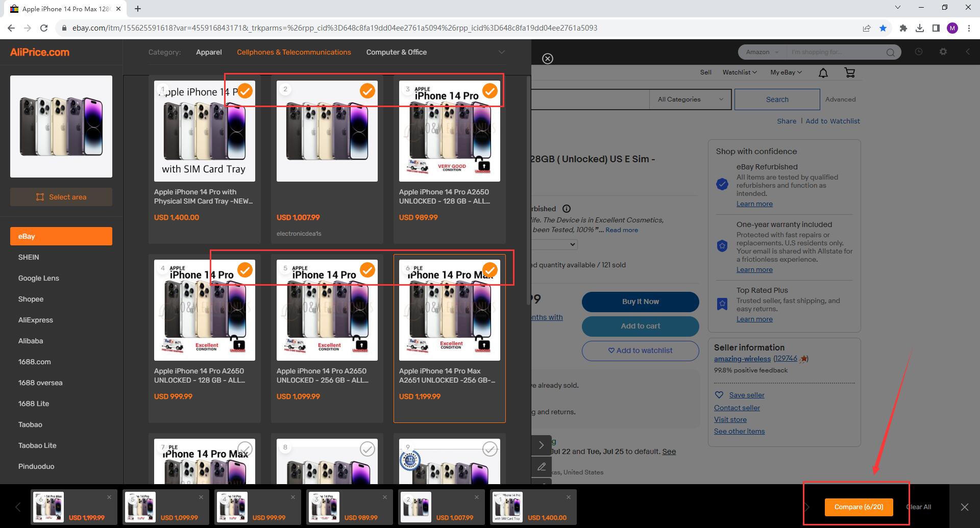The image size is (980, 528).
Task: Open the AliPrice history clock icon
Action: 919,52
